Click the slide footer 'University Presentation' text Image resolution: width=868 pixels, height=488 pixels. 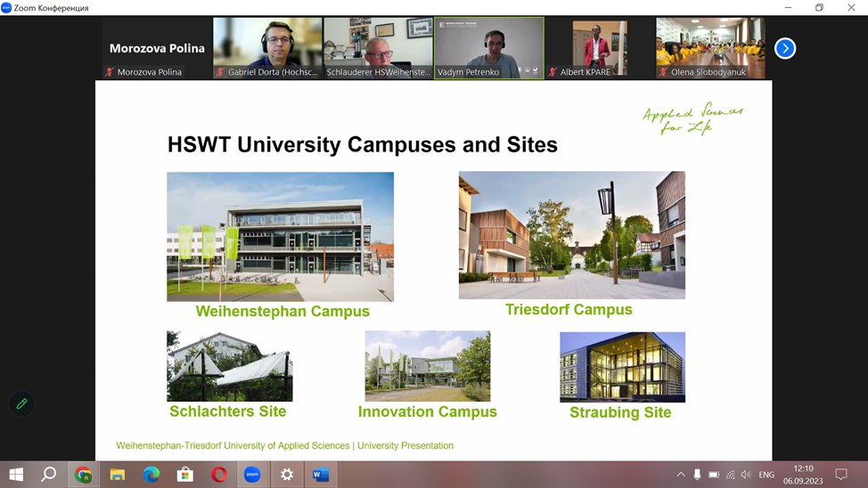click(x=405, y=445)
